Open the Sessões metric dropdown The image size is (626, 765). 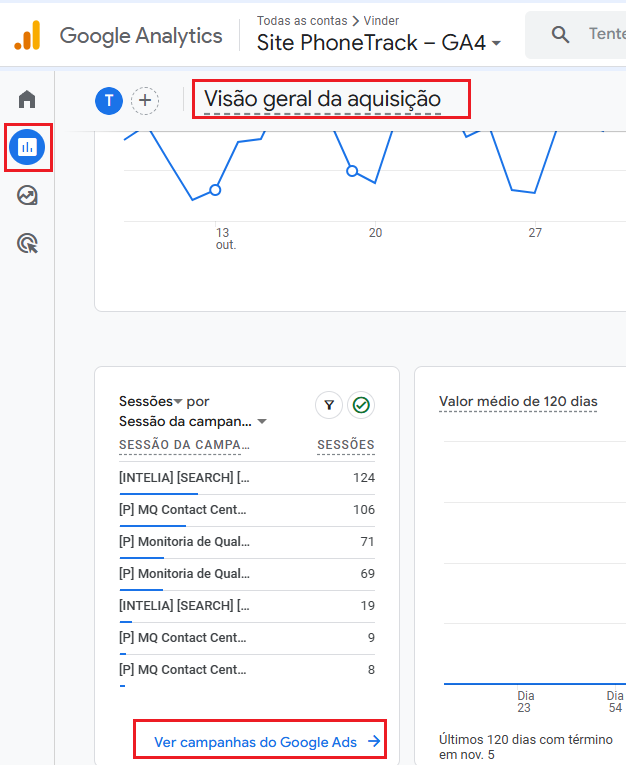150,402
